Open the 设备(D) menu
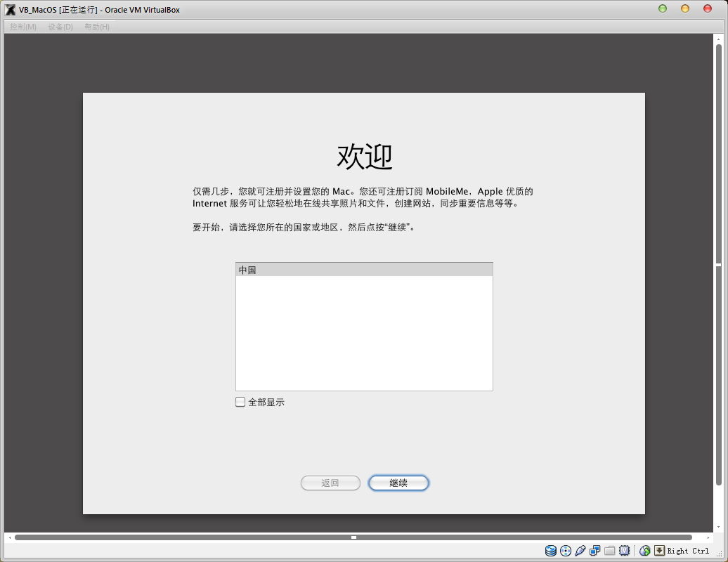The image size is (728, 562). [60, 27]
